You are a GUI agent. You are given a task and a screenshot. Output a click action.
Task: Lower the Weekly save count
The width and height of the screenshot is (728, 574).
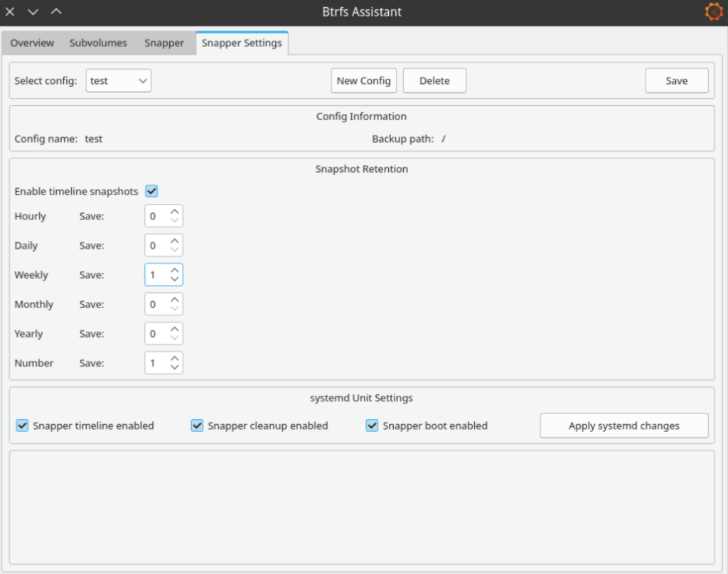coord(175,279)
